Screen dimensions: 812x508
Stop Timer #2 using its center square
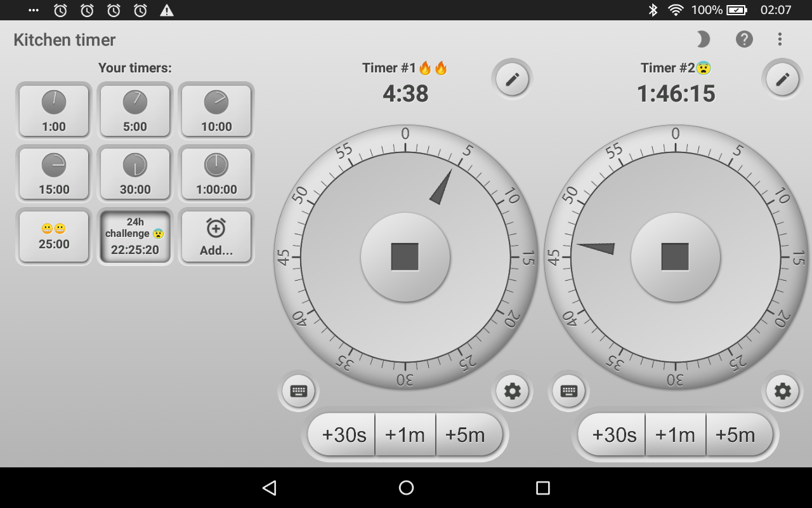(675, 257)
